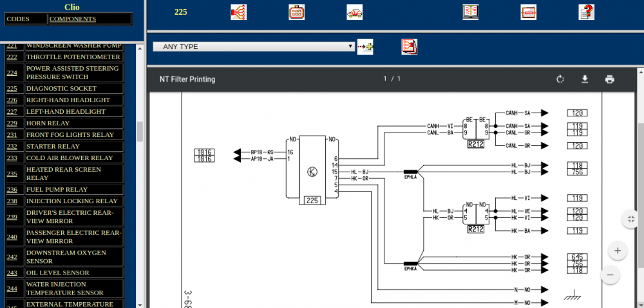Zoom in on the PDF diagram

tap(618, 251)
